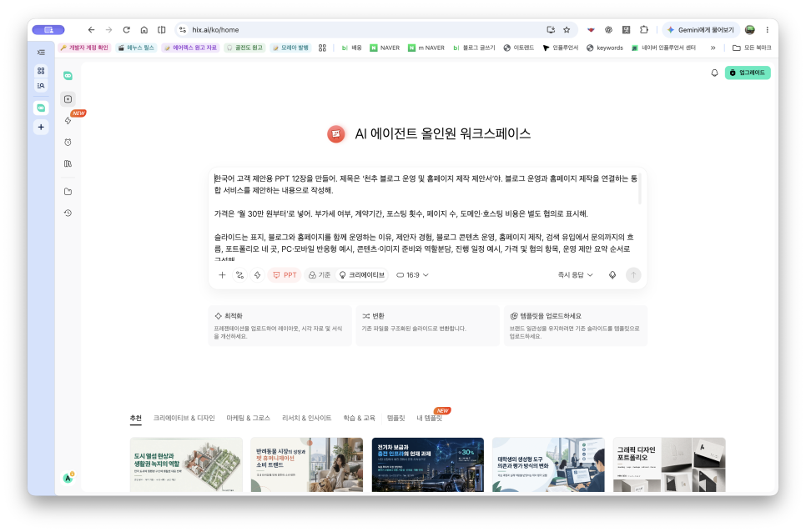Open 반려동물 시장 펫 휴머니제이션 template
The width and height of the screenshot is (806, 532).
click(307, 464)
